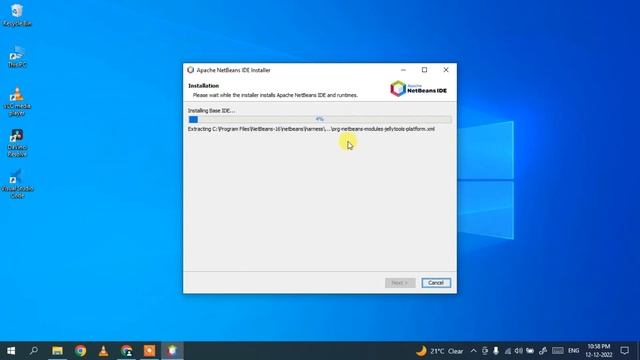Click the ENG language indicator
Screen dimensions: 640x360
(x=573, y=351)
